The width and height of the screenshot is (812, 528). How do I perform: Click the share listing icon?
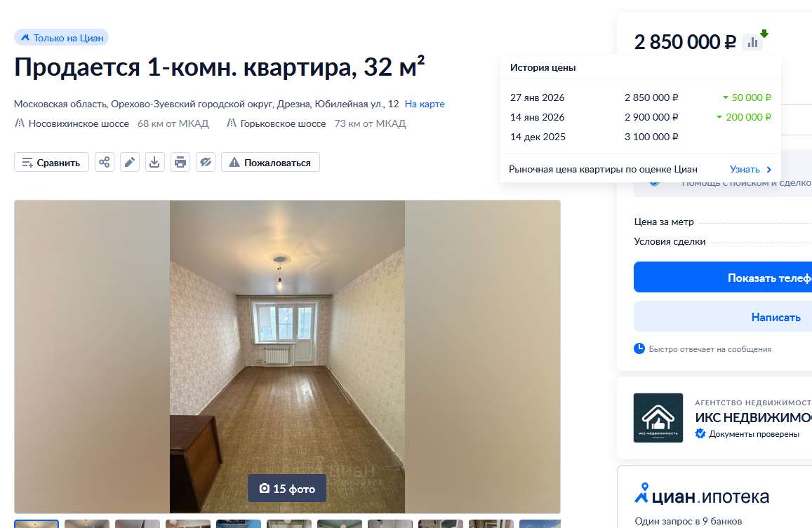coord(104,162)
